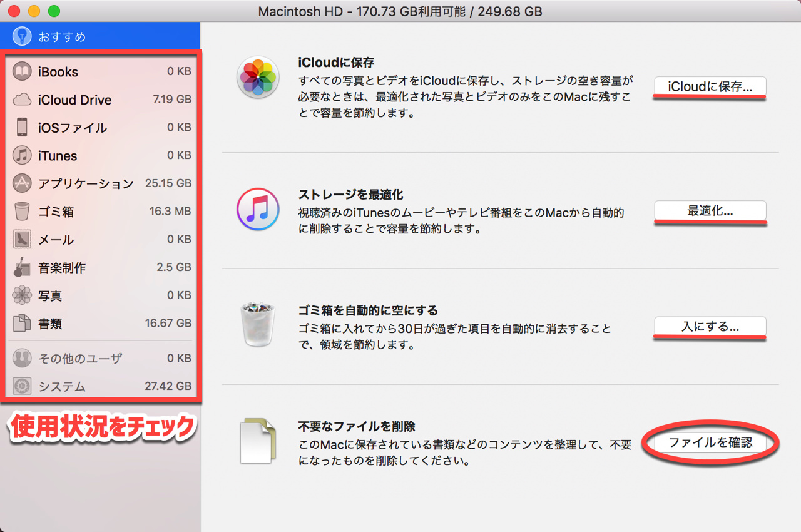Viewport: 801px width, 532px height.
Task: Click the ファイルを確認 button
Action: click(x=710, y=442)
